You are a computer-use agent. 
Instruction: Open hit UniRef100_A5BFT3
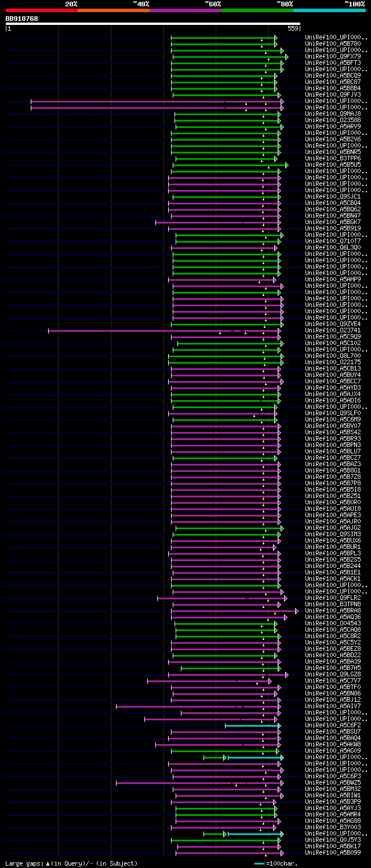(x=333, y=63)
